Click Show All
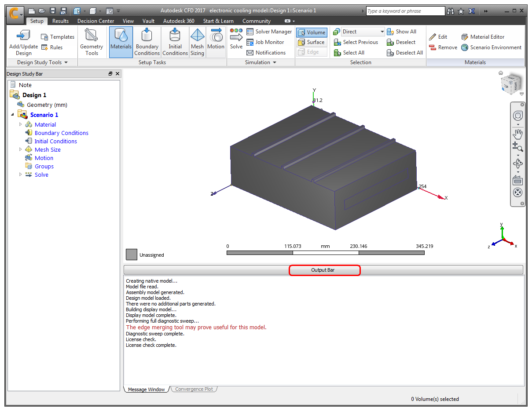532x411 pixels. 401,32
